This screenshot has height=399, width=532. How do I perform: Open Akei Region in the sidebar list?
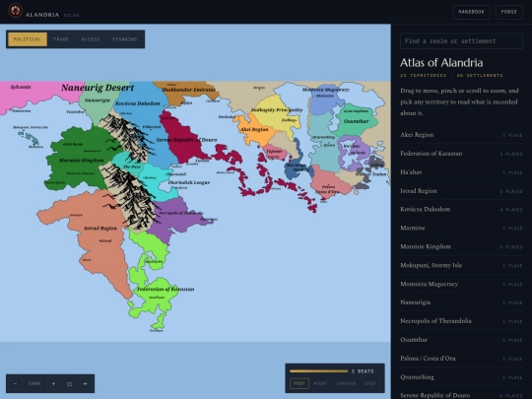461,135
